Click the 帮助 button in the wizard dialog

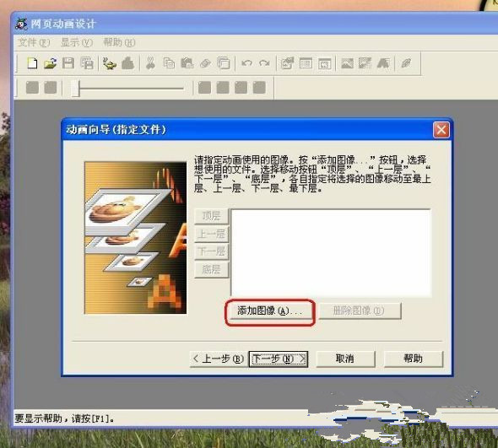tap(414, 359)
